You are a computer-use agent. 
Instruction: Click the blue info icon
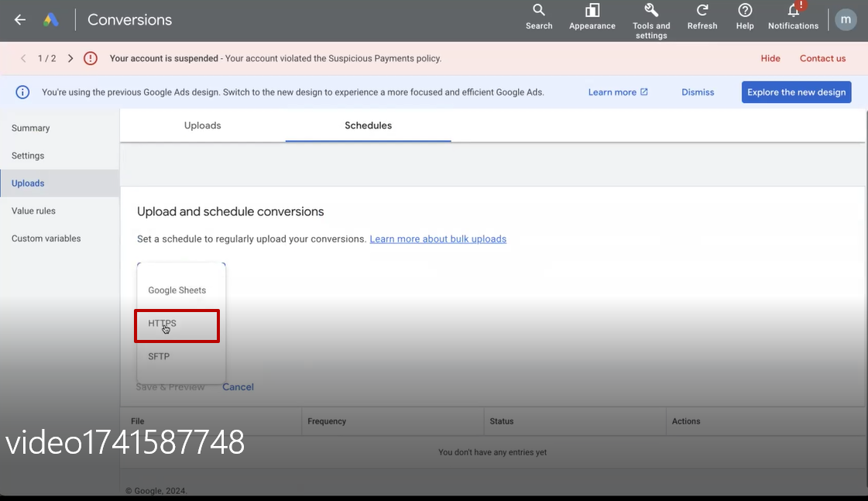click(22, 92)
